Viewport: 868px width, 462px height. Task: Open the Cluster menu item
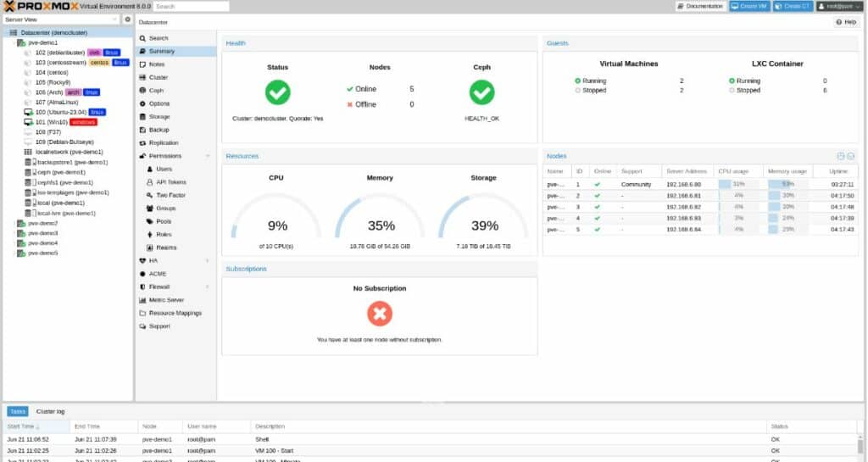pyautogui.click(x=175, y=77)
